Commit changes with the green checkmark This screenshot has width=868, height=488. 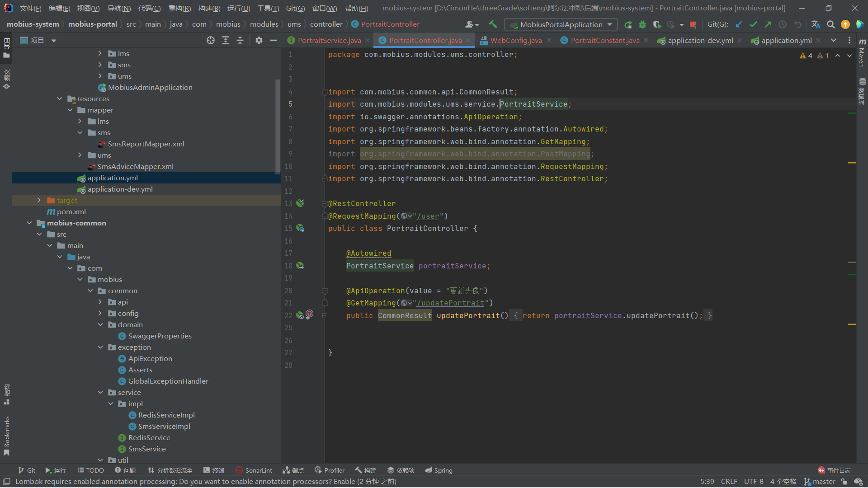(x=753, y=24)
